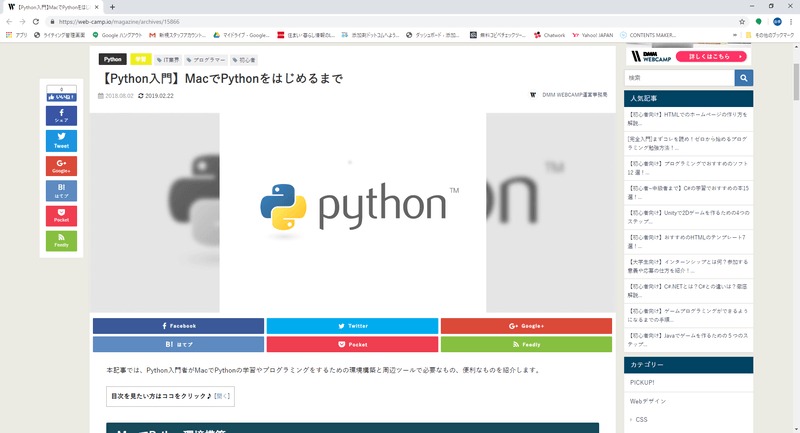
Task: Click the floating Feedly icon
Action: (62, 241)
